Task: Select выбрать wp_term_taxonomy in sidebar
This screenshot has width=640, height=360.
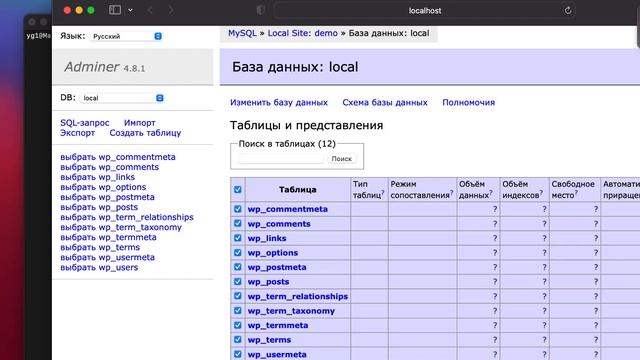Action: 121,227
